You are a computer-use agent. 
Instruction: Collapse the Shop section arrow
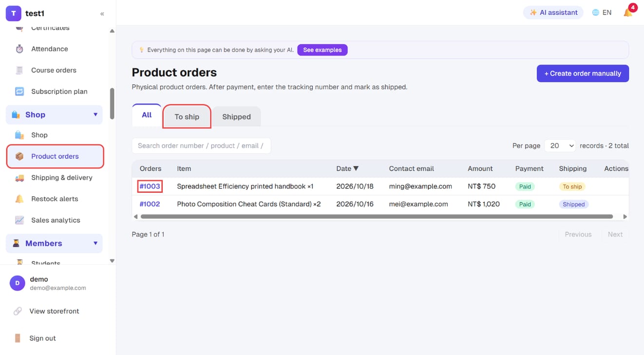95,115
